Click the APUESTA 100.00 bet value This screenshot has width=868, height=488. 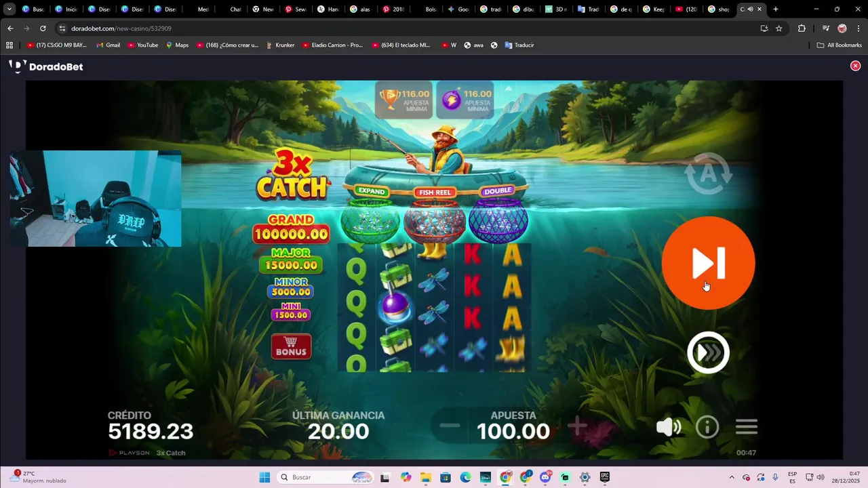513,426
